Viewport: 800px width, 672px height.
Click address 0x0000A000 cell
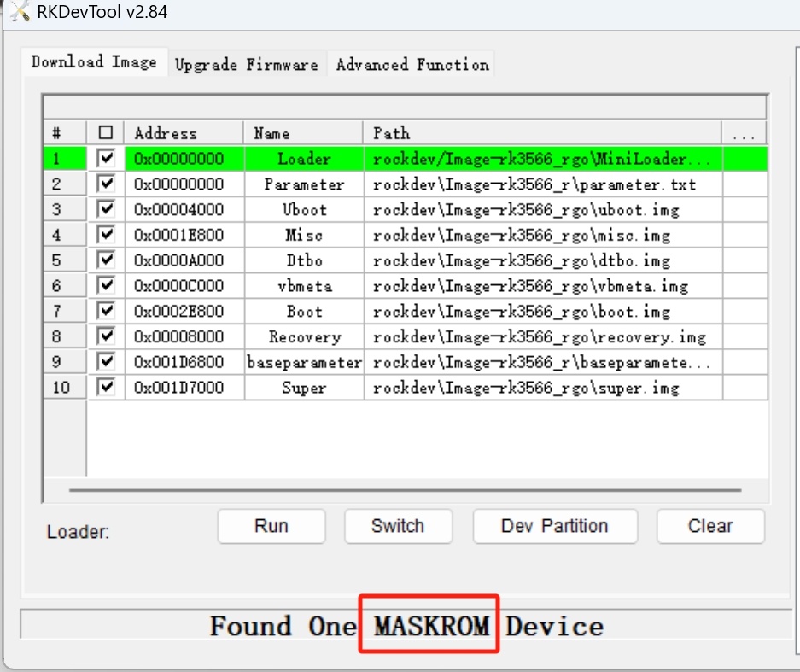184,260
